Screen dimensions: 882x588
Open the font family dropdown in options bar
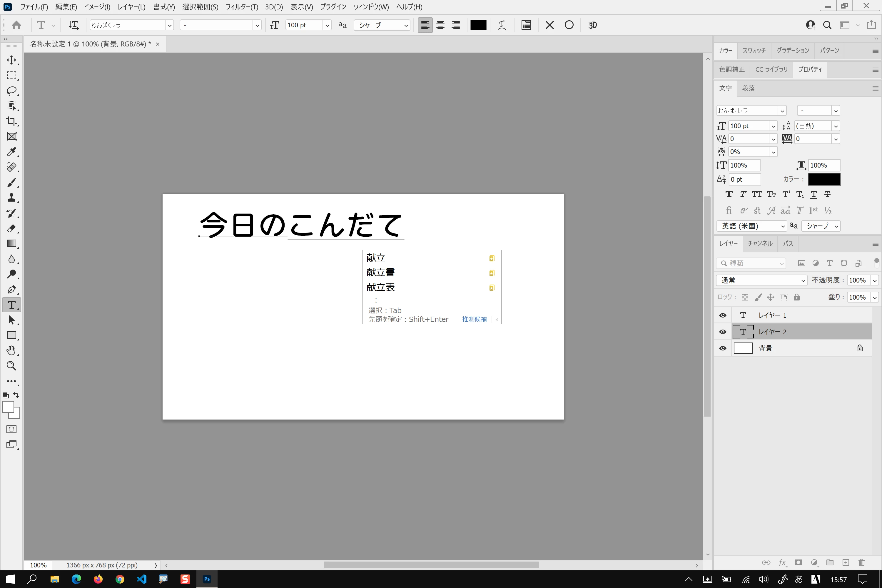click(x=170, y=25)
